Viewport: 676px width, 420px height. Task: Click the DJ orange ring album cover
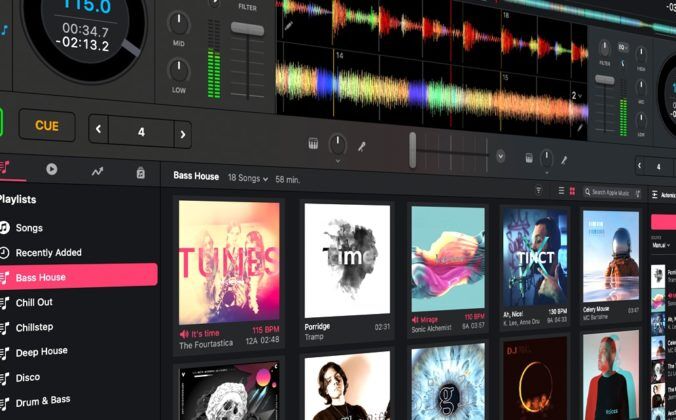point(535,379)
